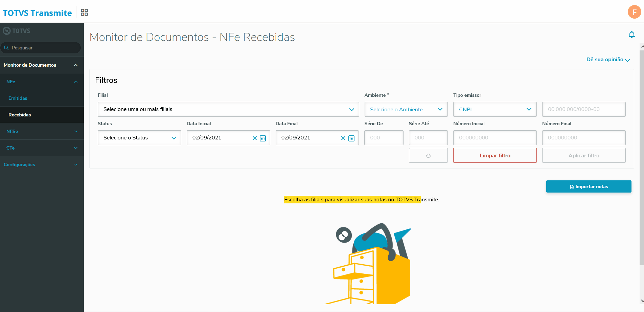644x312 pixels.
Task: Click the page vertical scrollbar
Action: point(642,158)
